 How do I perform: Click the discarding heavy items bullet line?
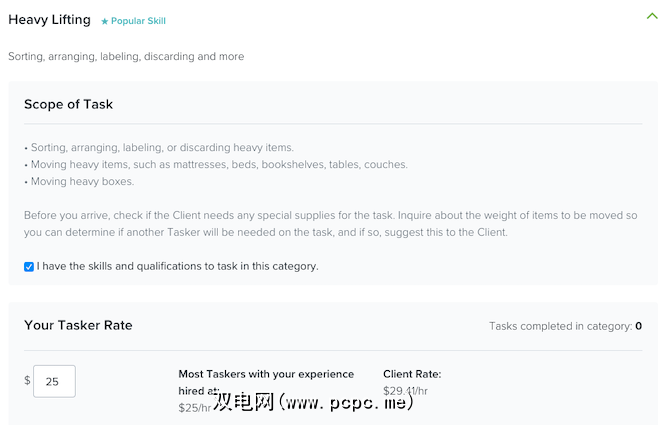(x=159, y=148)
